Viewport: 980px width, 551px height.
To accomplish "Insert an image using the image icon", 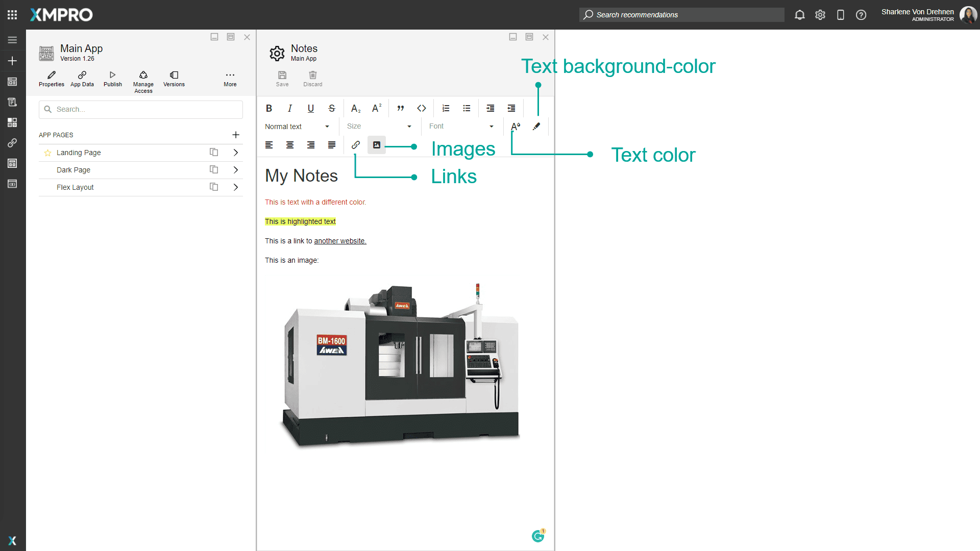I will pos(376,144).
